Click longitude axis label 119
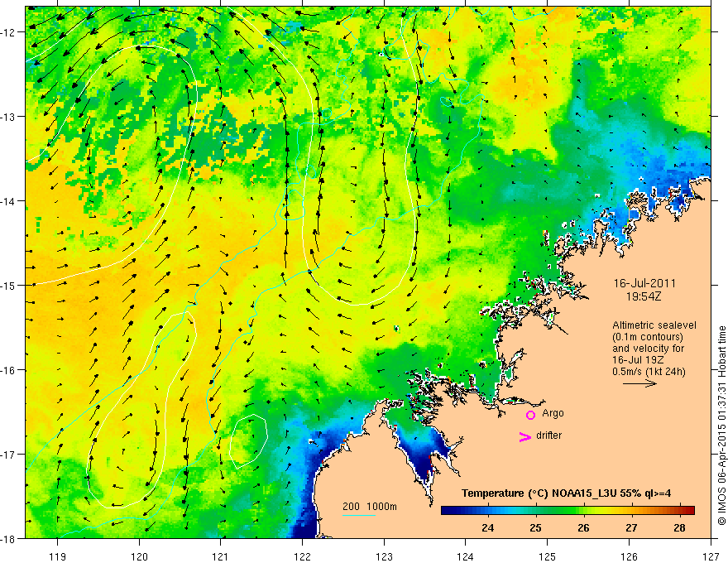The height and width of the screenshot is (563, 728). (x=58, y=556)
